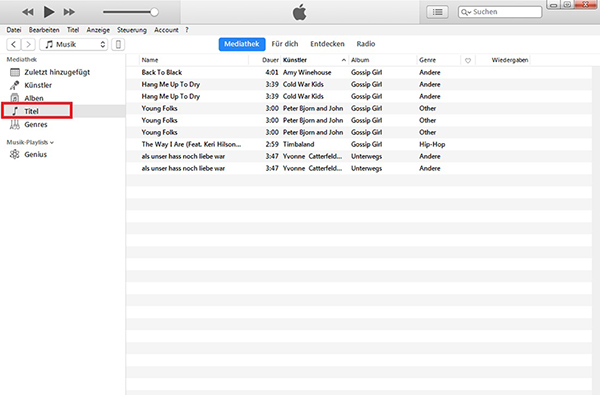This screenshot has width=600, height=395.
Task: Open the search magnifier options arrow
Action: coord(466,12)
